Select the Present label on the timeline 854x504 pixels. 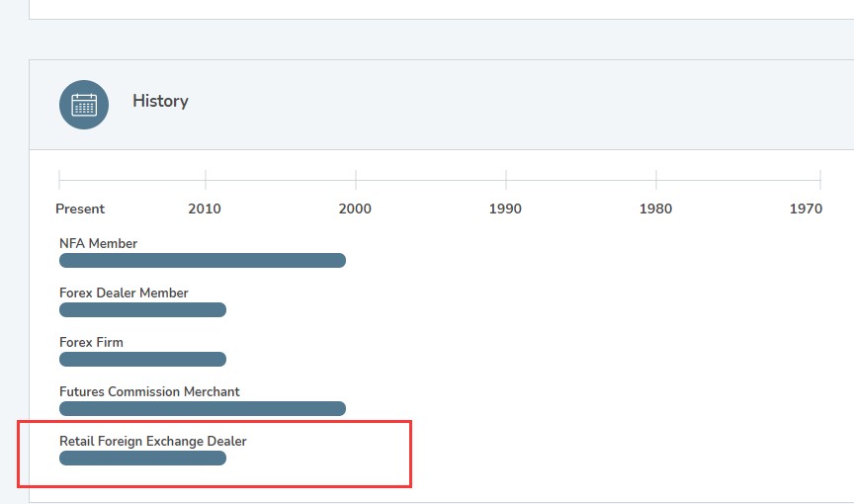[x=80, y=209]
